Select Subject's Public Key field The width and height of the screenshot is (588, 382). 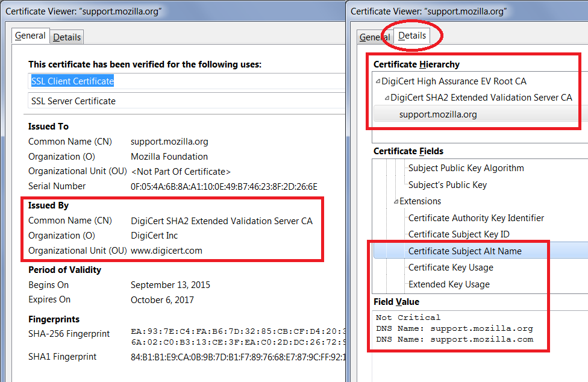(x=447, y=185)
